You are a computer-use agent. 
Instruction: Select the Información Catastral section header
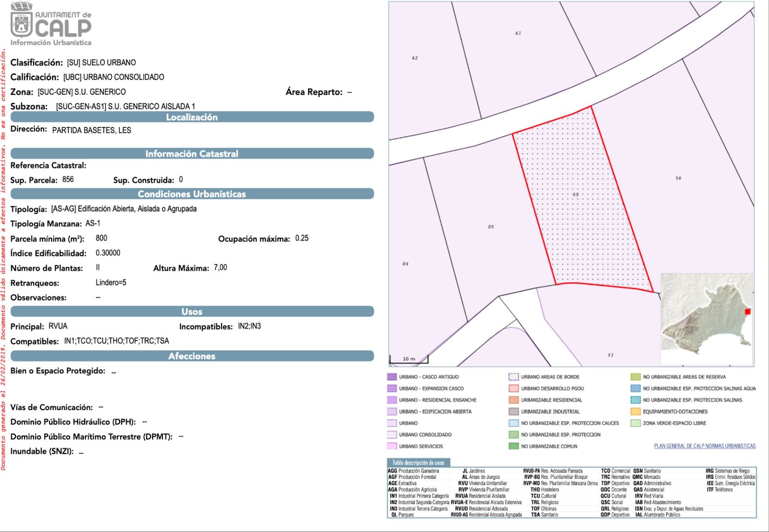(192, 153)
